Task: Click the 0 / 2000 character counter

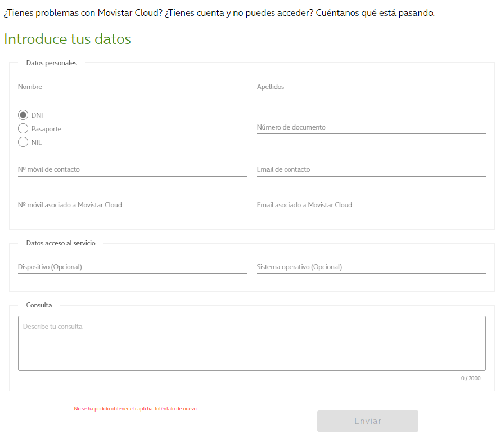Action: click(x=471, y=378)
